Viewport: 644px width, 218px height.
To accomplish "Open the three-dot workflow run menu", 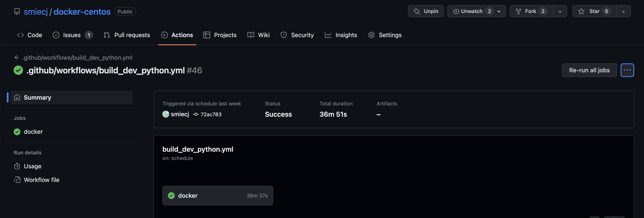I will (x=627, y=70).
